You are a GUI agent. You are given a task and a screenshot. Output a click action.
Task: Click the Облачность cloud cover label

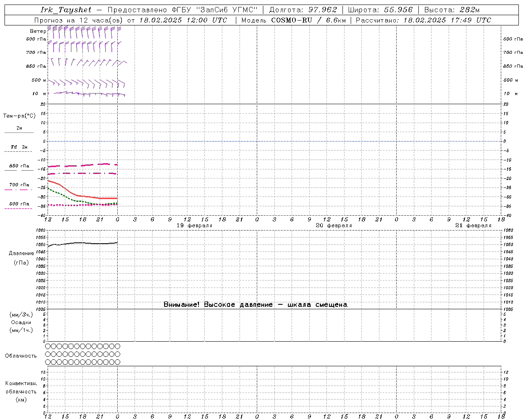pos(21,356)
